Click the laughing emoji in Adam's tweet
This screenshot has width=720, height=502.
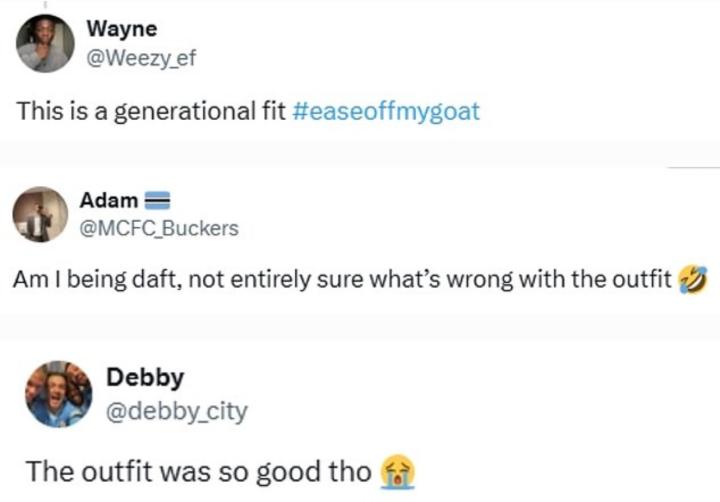[692, 280]
